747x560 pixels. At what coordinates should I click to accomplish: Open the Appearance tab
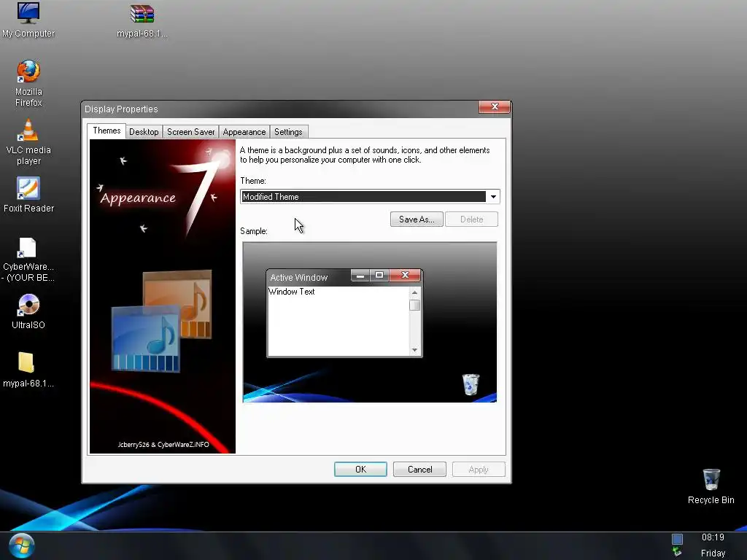pyautogui.click(x=244, y=132)
